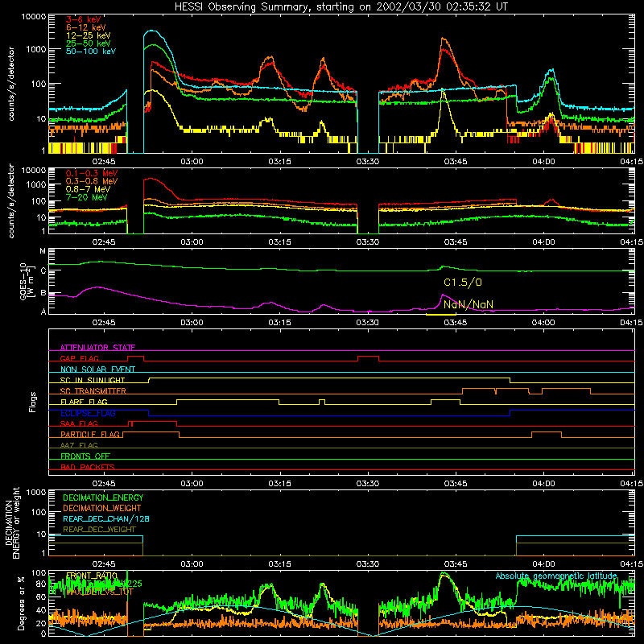Pick the 12-25 keV legend entry
Viewport: 644px width, 644px height.
click(x=89, y=35)
